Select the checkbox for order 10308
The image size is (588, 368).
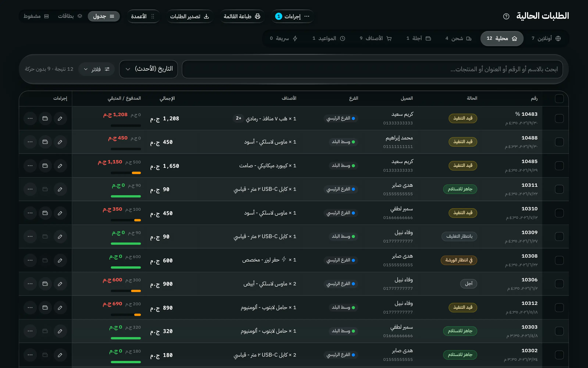pyautogui.click(x=559, y=260)
